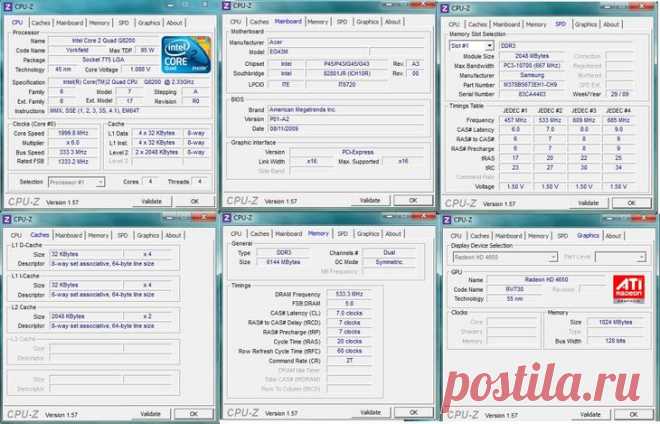Click the CPU-Z title icon in the Caches window

pos(7,219)
